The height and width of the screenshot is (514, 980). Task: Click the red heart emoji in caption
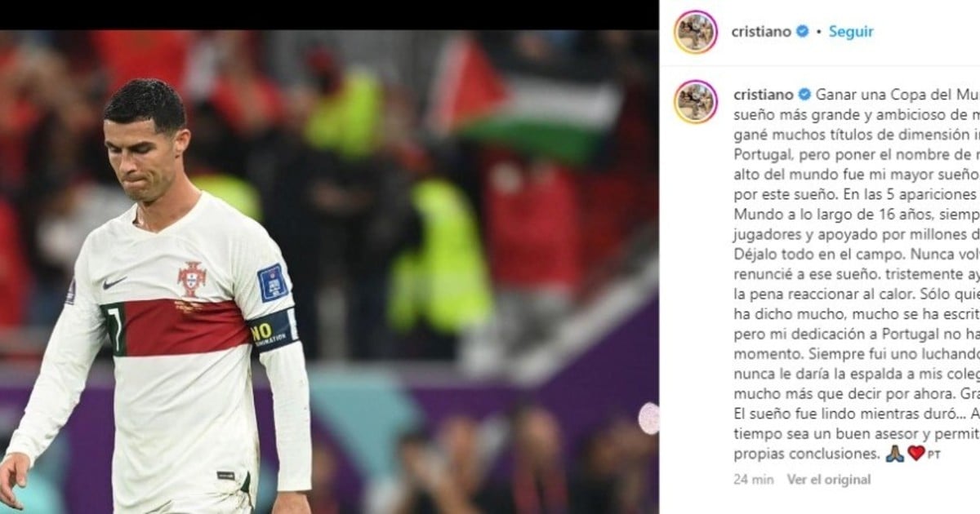coord(916,453)
